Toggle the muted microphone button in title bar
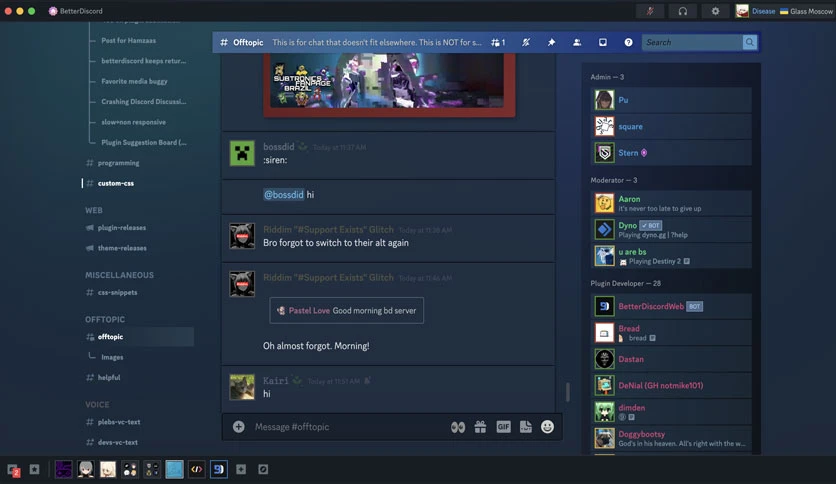The width and height of the screenshot is (836, 484). [x=650, y=11]
